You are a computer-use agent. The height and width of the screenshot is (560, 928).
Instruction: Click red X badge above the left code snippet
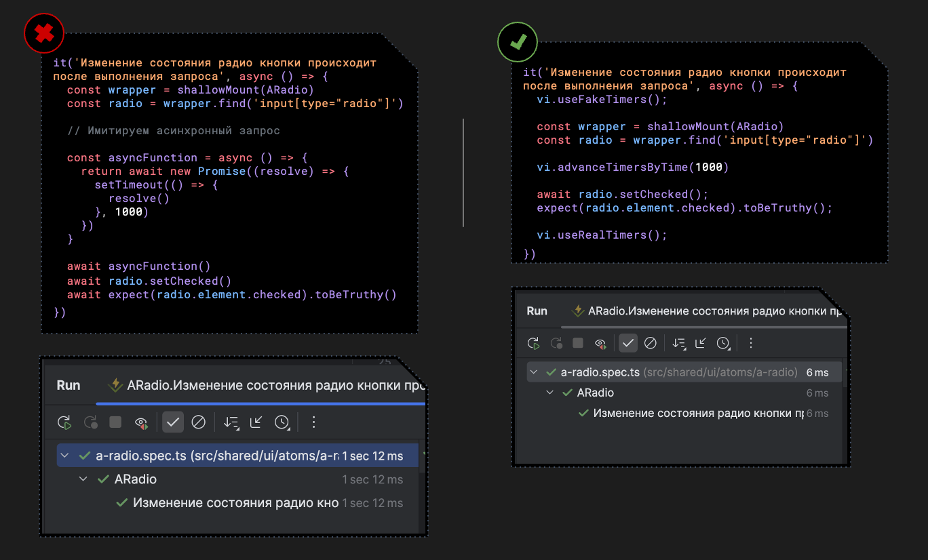pos(44,33)
